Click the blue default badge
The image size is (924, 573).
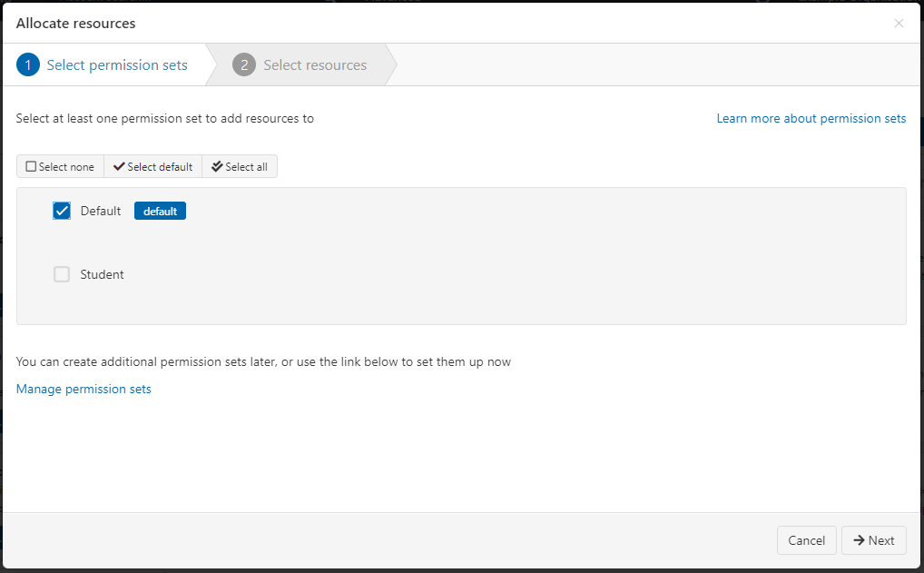pyautogui.click(x=160, y=212)
